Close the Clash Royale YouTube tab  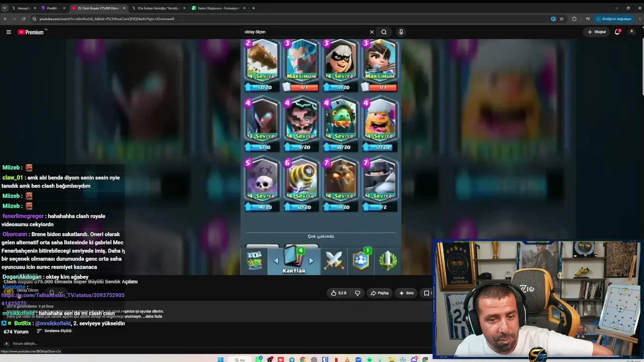pyautogui.click(x=124, y=8)
